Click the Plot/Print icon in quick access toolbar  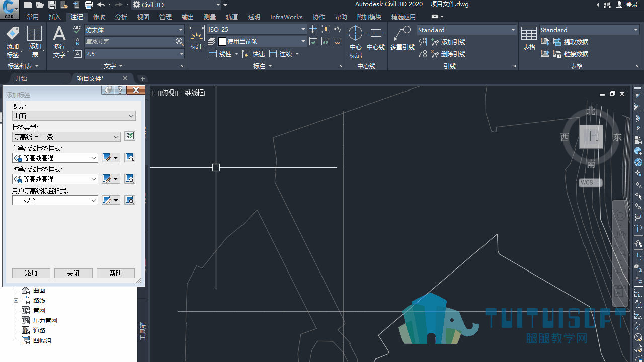click(89, 5)
